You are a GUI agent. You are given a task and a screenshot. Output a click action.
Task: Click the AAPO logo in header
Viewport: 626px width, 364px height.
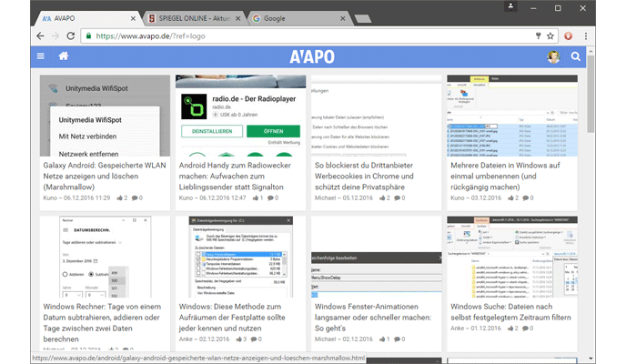[313, 57]
